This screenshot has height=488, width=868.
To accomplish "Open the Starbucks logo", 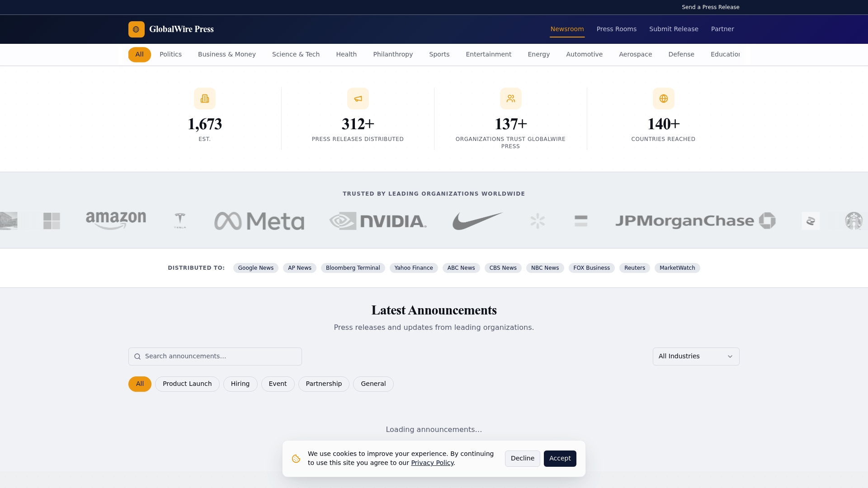I will click(854, 221).
